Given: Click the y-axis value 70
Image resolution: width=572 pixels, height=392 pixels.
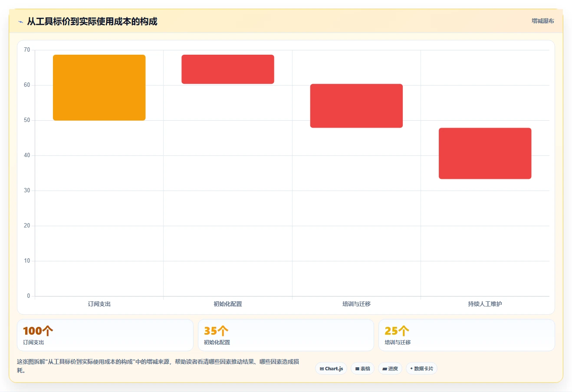Looking at the screenshot, I should (x=27, y=50).
